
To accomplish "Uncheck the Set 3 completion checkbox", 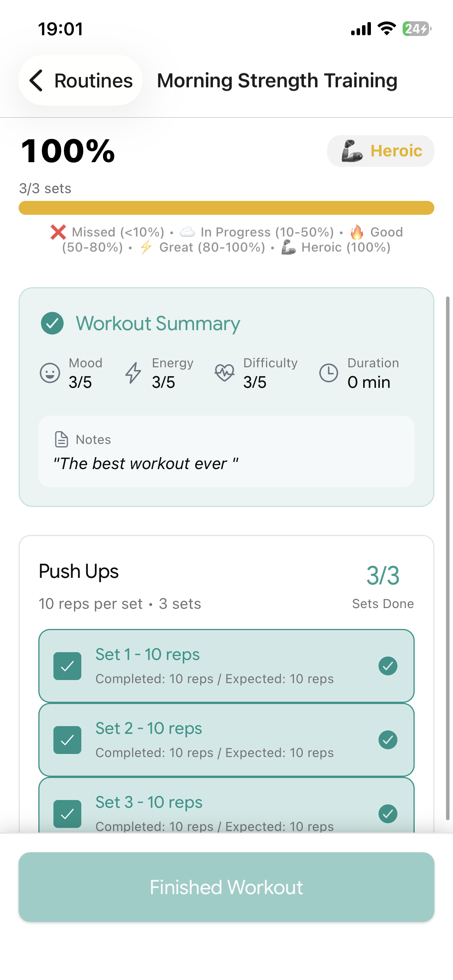I will pos(67,814).
